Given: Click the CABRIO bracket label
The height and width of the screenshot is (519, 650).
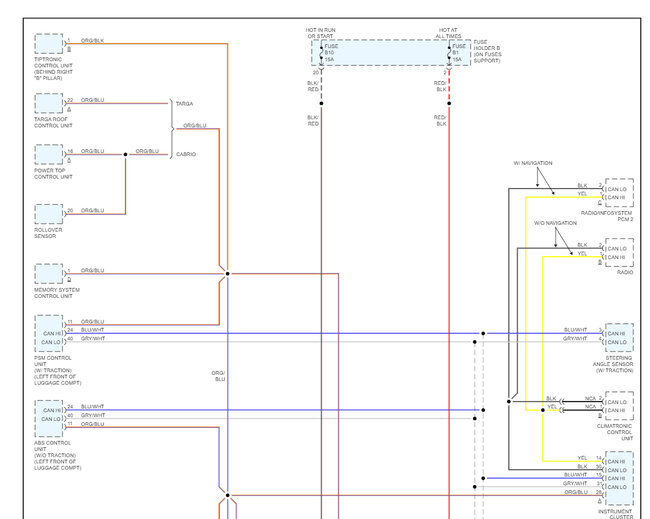Looking at the screenshot, I should pyautogui.click(x=186, y=154).
